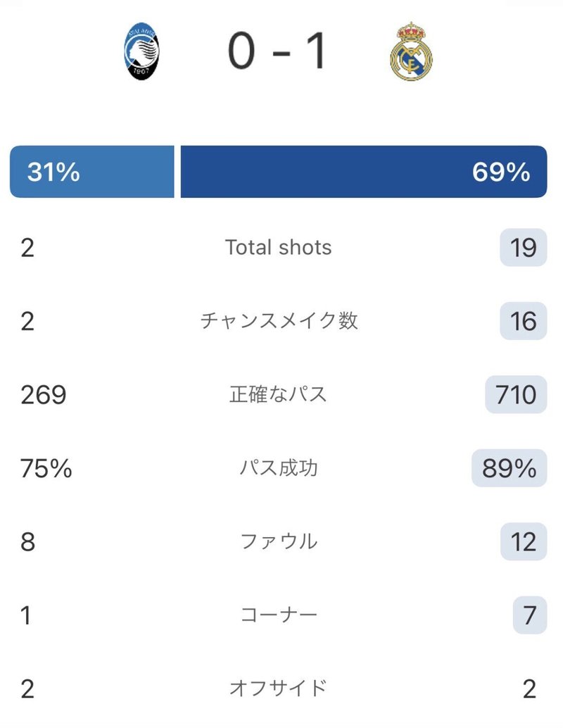The height and width of the screenshot is (728, 563).
Task: Tap the パス成功 stat label
Action: pos(279,467)
